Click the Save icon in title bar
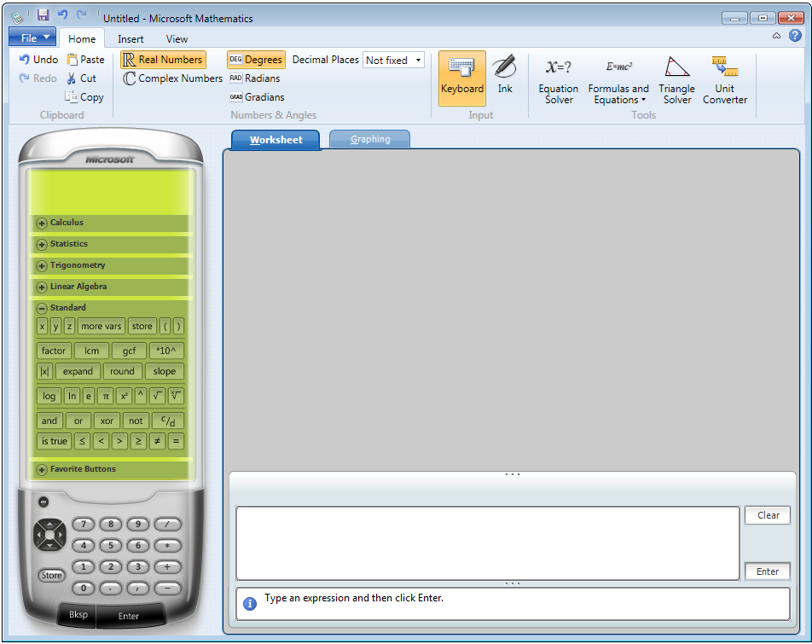 pyautogui.click(x=43, y=15)
